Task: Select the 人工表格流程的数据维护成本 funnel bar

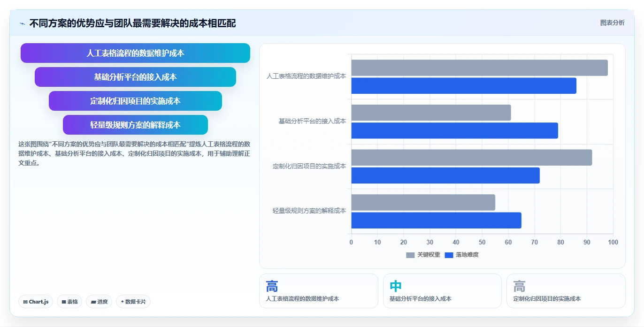Action: (135, 53)
